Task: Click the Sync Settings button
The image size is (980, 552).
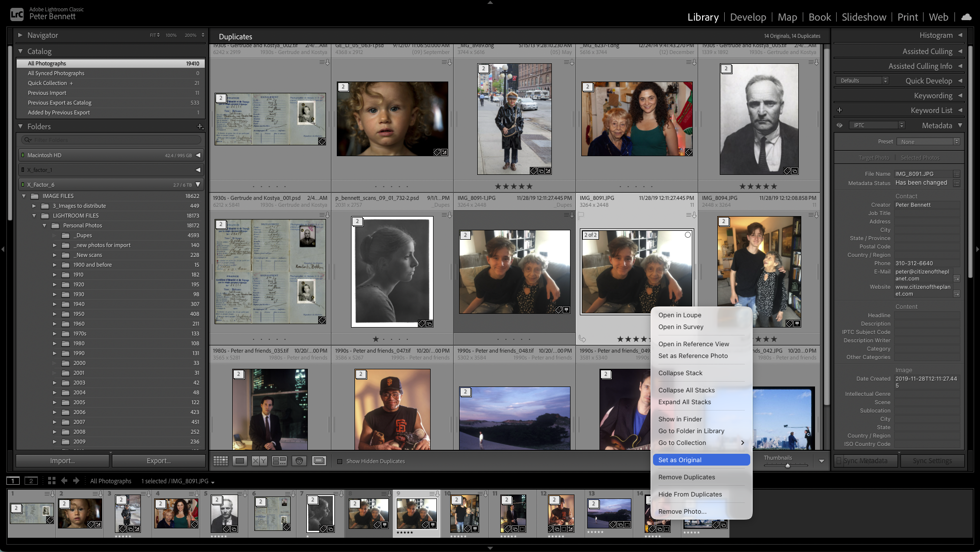Action: pos(932,461)
